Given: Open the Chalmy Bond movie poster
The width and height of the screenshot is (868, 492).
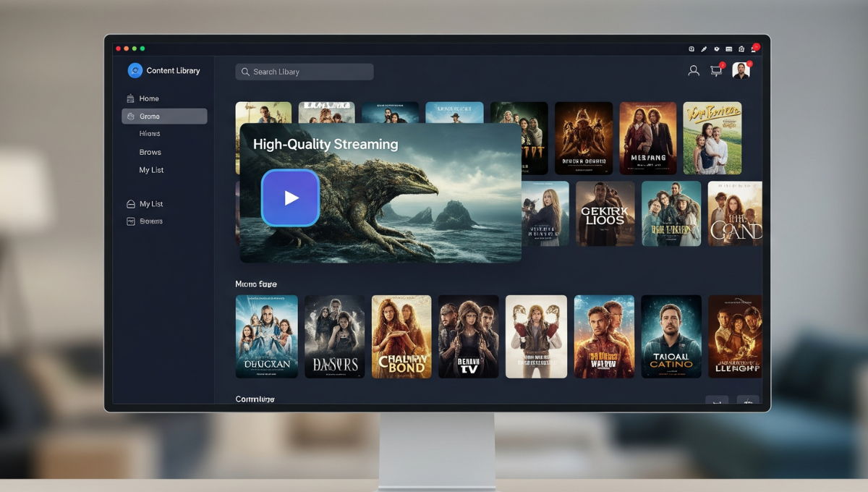Looking at the screenshot, I should click(x=401, y=336).
